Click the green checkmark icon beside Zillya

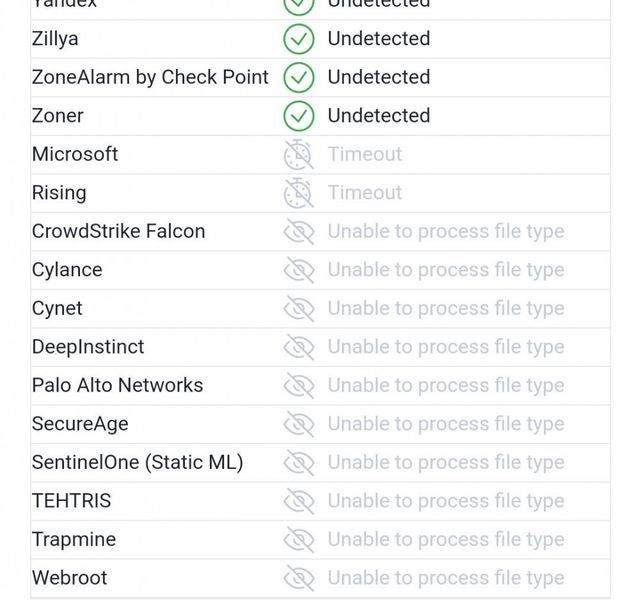(298, 39)
